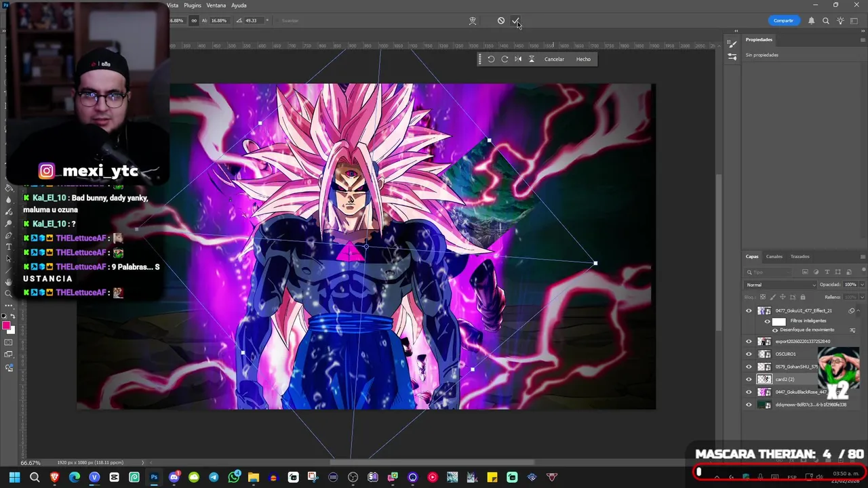This screenshot has height=488, width=868.
Task: Open the Relleno value dropdown arrow
Action: click(862, 297)
